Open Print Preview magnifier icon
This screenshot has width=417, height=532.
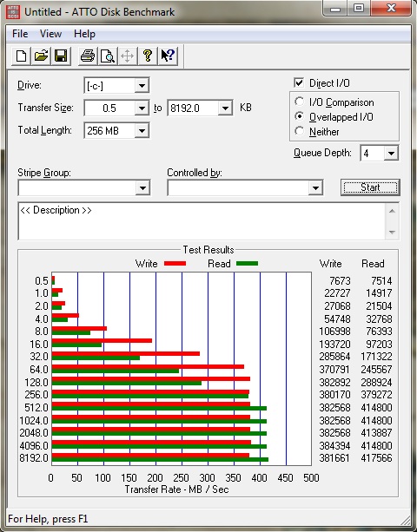click(x=108, y=56)
